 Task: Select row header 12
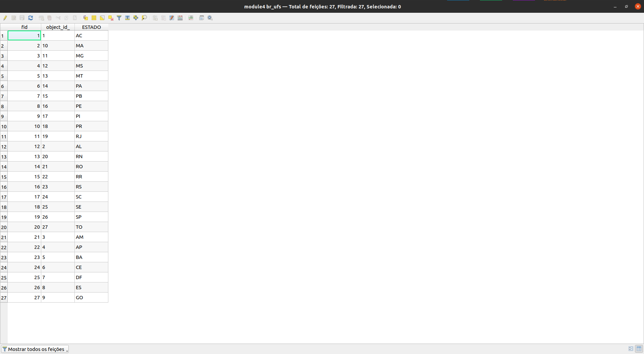pos(4,146)
